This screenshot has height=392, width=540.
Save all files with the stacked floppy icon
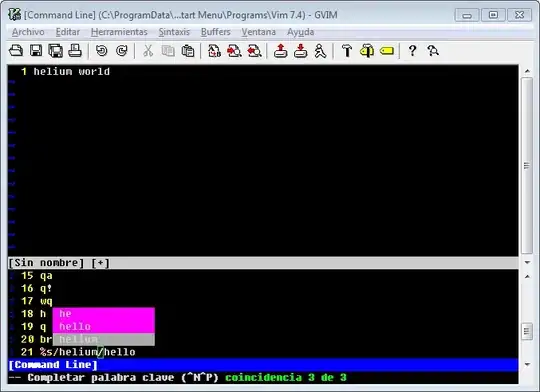pos(55,51)
